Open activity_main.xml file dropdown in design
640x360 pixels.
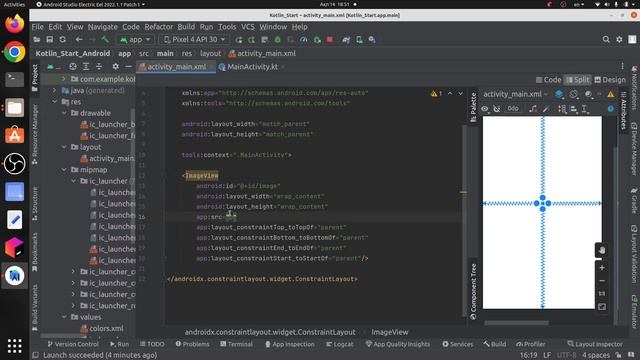pyautogui.click(x=515, y=94)
